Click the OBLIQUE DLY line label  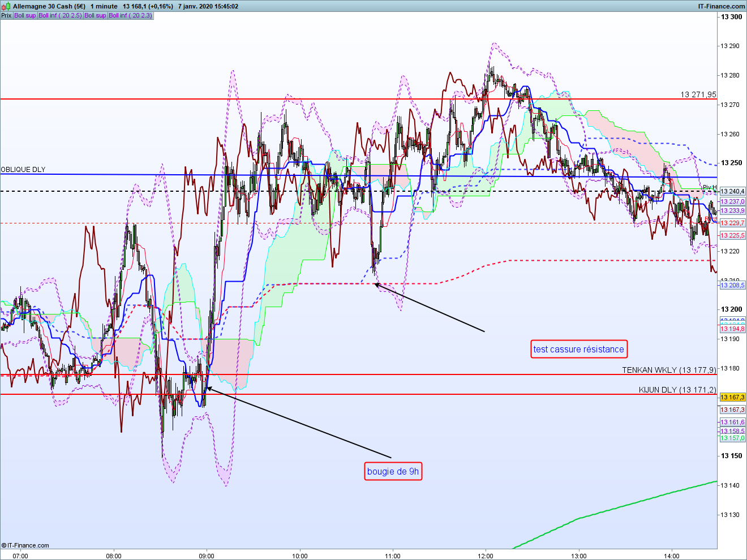tap(23, 170)
